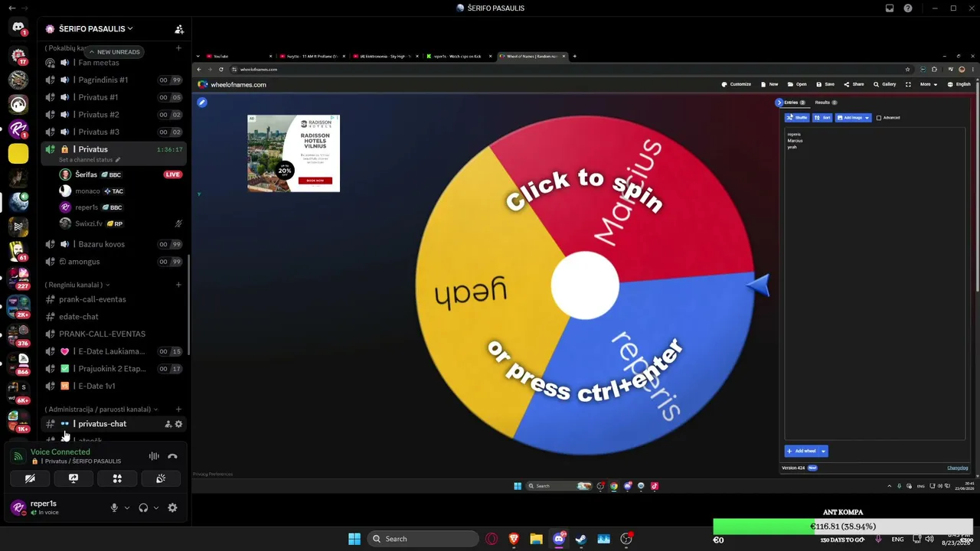Open a new browser tab

(575, 56)
